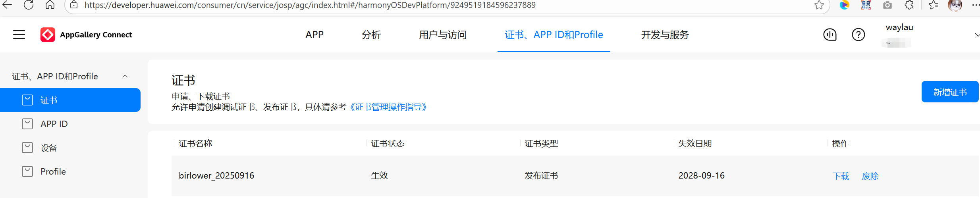Image resolution: width=980 pixels, height=198 pixels.
Task: Click the QR code browser icon
Action: click(866, 5)
